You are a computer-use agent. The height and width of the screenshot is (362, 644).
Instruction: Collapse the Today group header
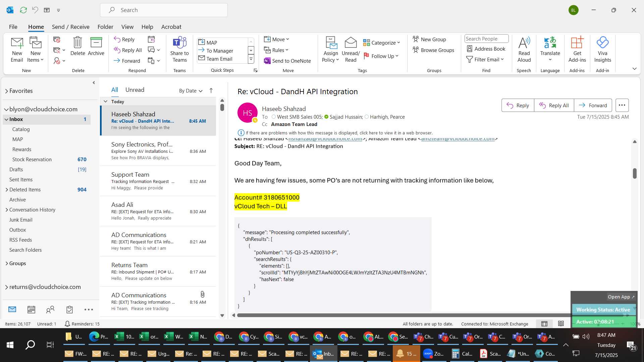105,101
